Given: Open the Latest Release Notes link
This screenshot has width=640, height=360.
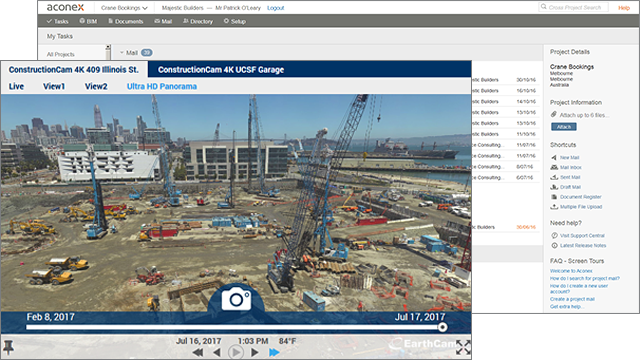Looking at the screenshot, I should 583,245.
